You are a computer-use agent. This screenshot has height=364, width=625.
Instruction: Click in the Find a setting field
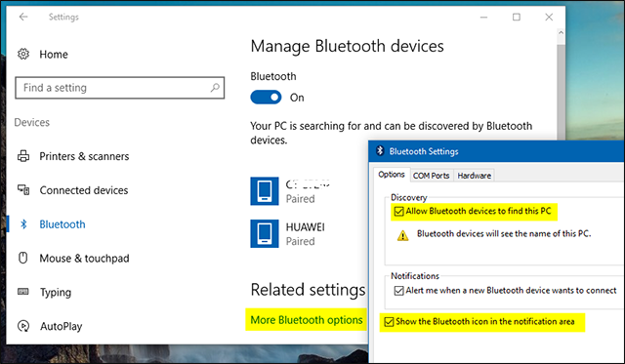pyautogui.click(x=119, y=88)
